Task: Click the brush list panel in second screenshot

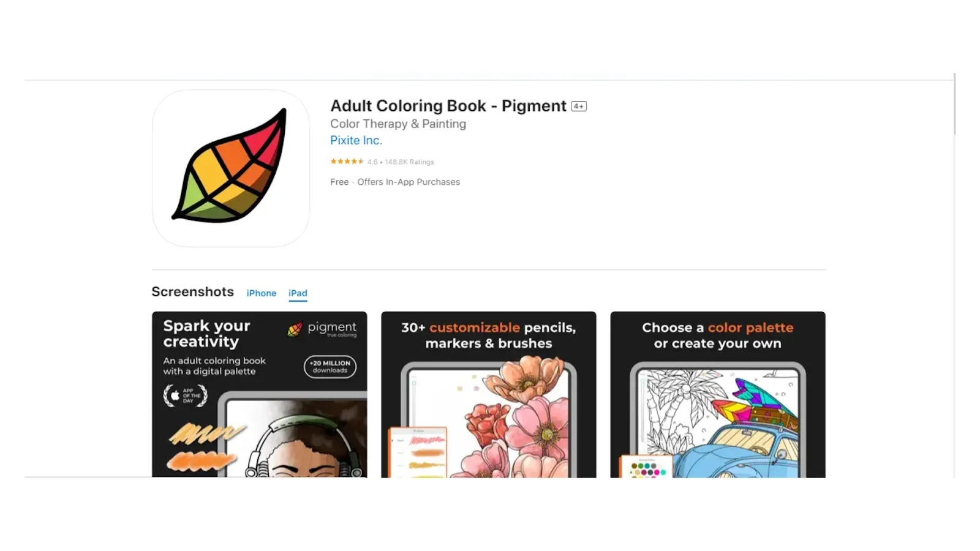Action: pos(418,453)
